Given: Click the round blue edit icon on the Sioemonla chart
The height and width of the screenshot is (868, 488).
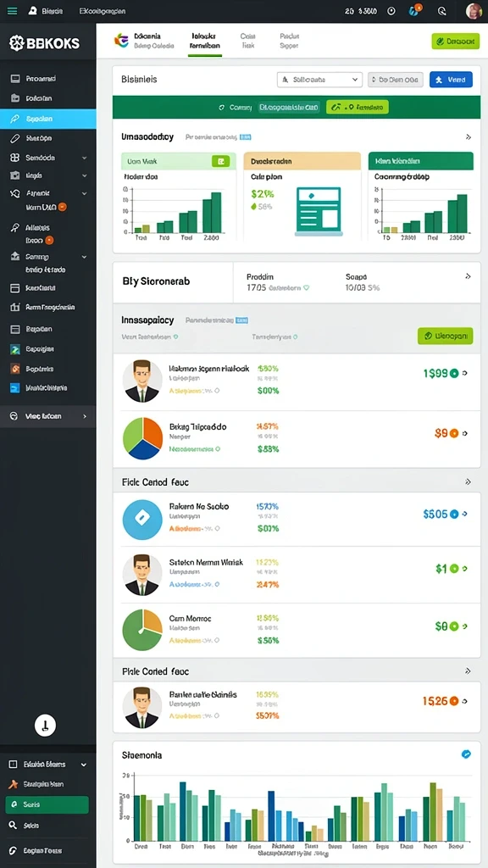Looking at the screenshot, I should tap(466, 754).
